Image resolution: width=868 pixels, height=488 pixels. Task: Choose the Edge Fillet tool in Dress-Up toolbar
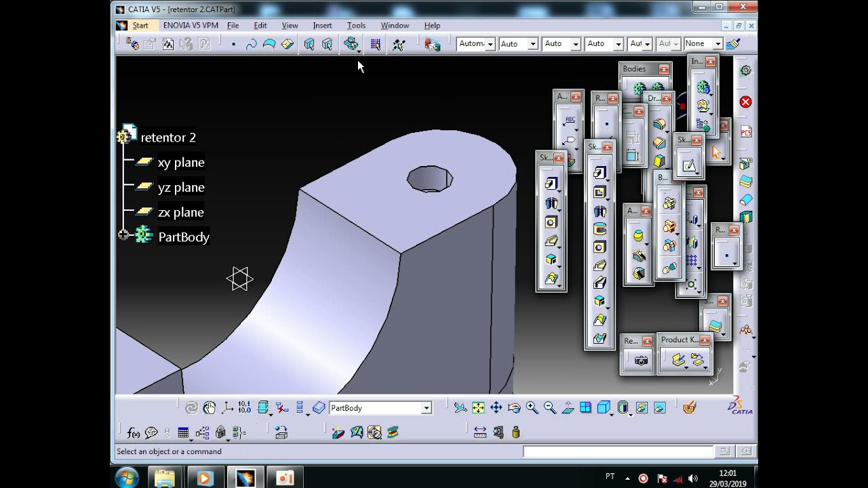click(658, 125)
